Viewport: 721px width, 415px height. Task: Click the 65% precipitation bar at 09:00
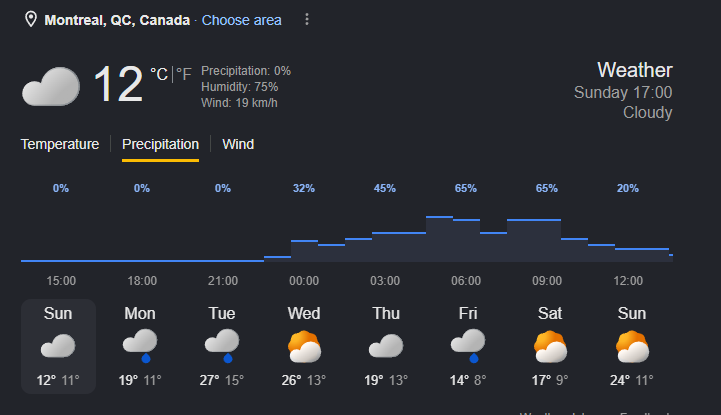click(x=534, y=241)
